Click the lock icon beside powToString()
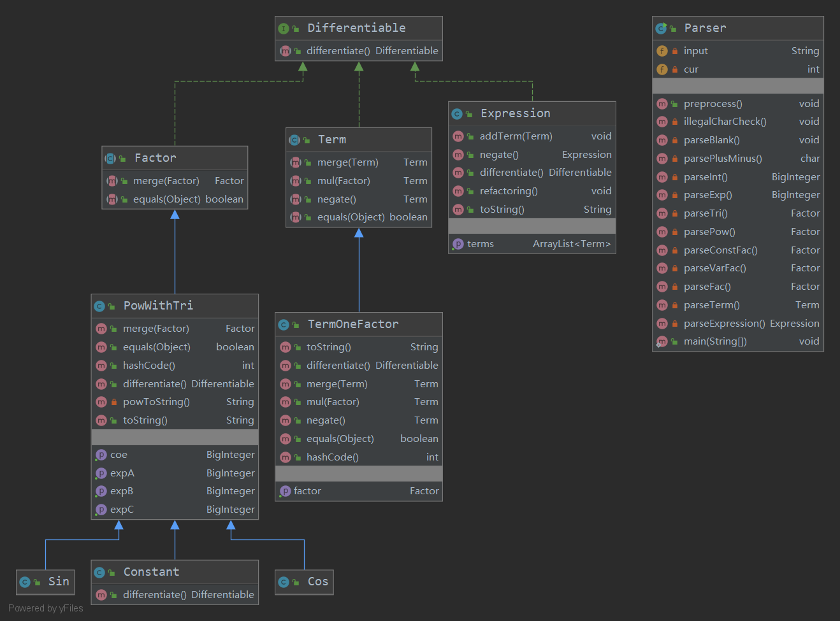 113,402
